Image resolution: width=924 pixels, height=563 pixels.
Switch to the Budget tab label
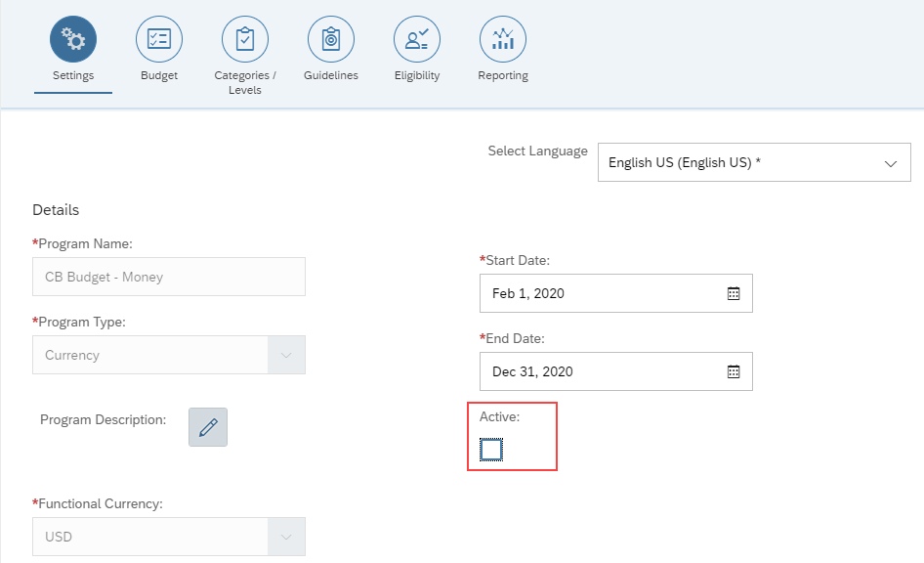click(159, 75)
